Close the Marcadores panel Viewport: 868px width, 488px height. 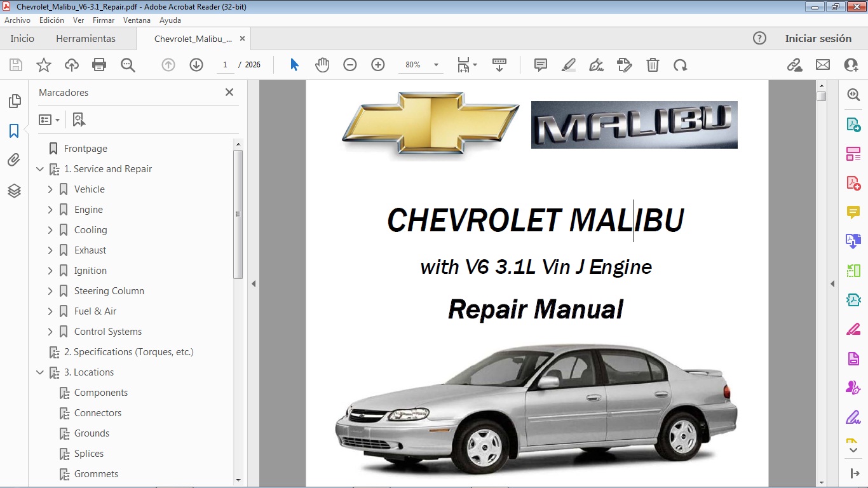click(x=229, y=92)
